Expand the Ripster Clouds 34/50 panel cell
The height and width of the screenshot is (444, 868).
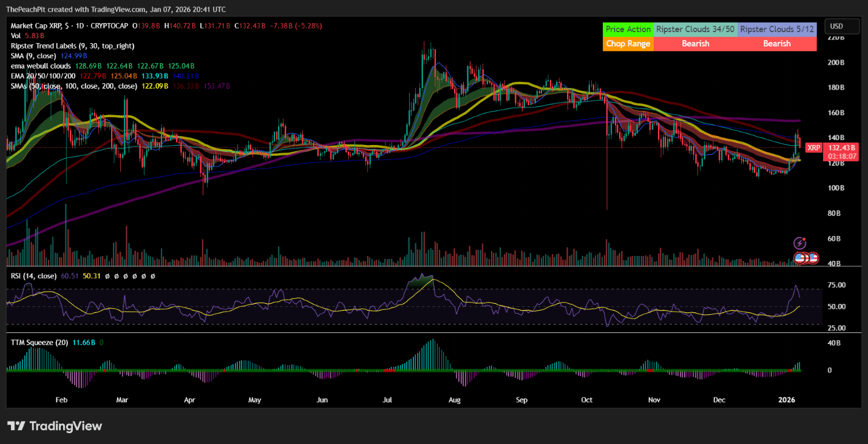click(695, 29)
